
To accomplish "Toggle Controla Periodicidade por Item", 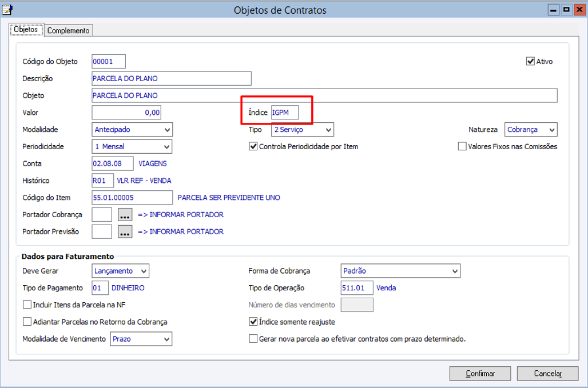I will coord(253,147).
